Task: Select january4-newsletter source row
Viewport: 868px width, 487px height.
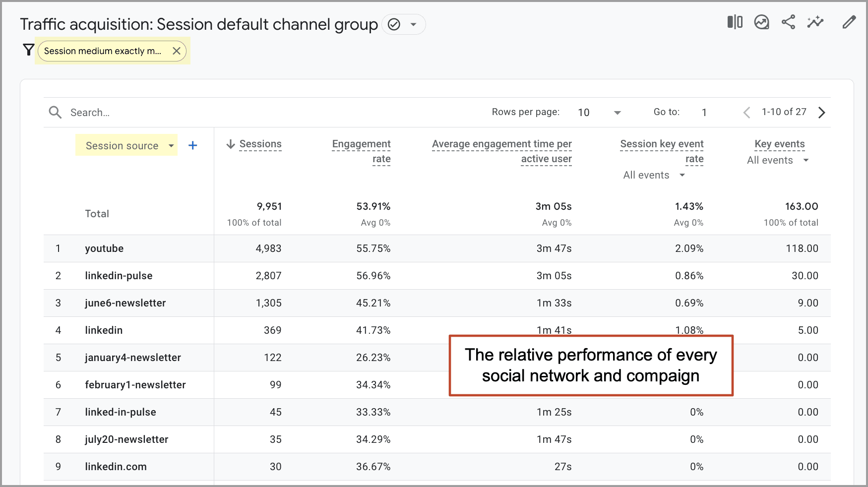Action: pyautogui.click(x=133, y=358)
